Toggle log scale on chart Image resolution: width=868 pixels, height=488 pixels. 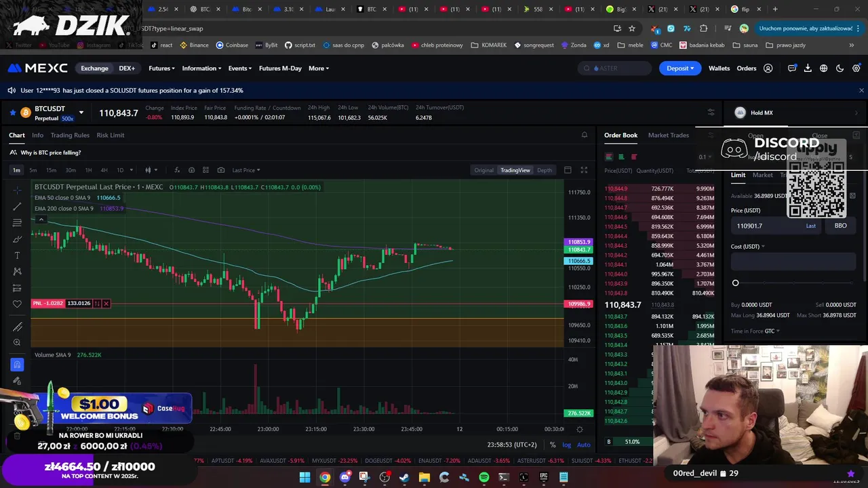566,445
